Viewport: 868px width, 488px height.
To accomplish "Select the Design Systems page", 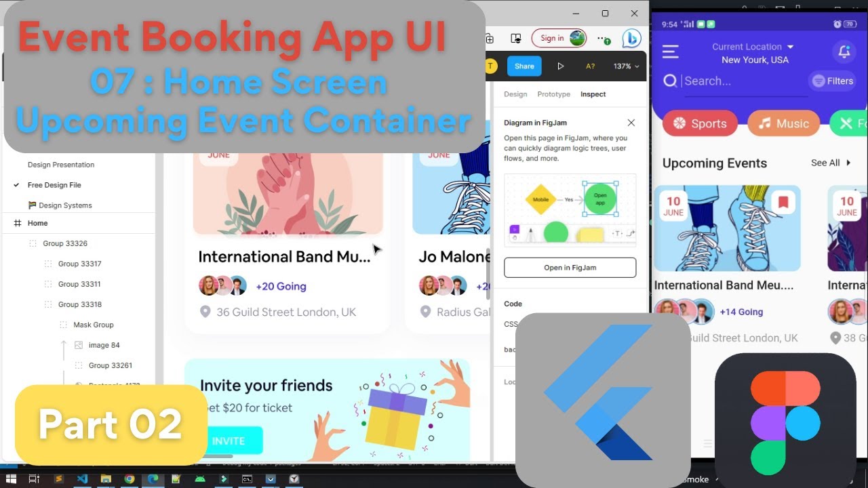I will (60, 205).
